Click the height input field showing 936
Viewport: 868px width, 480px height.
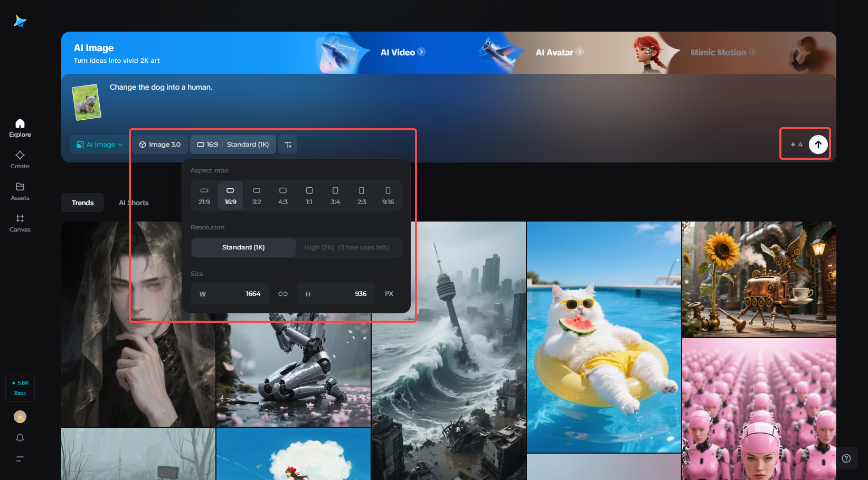[336, 294]
